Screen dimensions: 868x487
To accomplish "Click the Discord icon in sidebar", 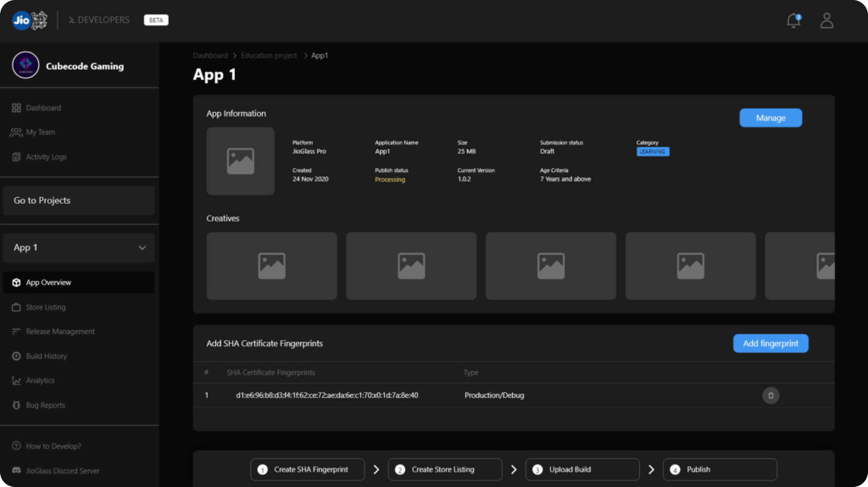I will pyautogui.click(x=16, y=470).
